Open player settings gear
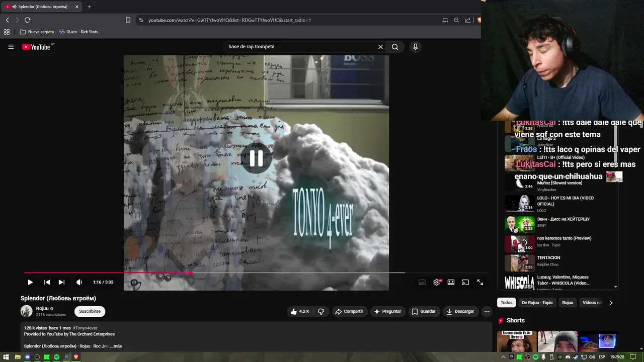644x362 pixels. coord(437,283)
